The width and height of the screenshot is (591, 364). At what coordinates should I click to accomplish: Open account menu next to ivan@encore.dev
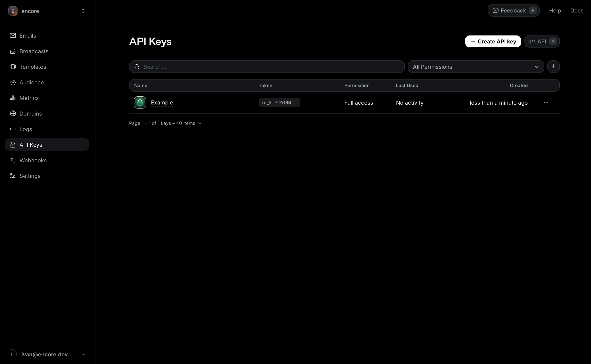point(84,354)
